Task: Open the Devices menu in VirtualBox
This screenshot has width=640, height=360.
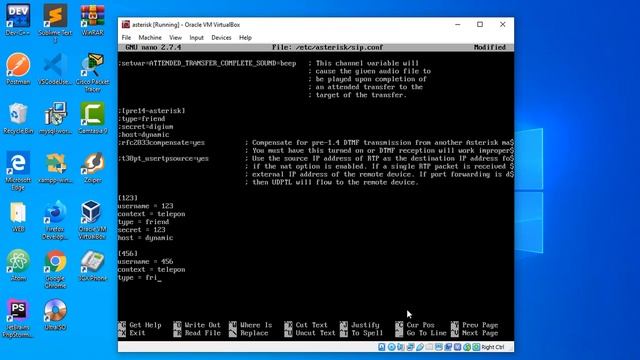Action: (221, 38)
